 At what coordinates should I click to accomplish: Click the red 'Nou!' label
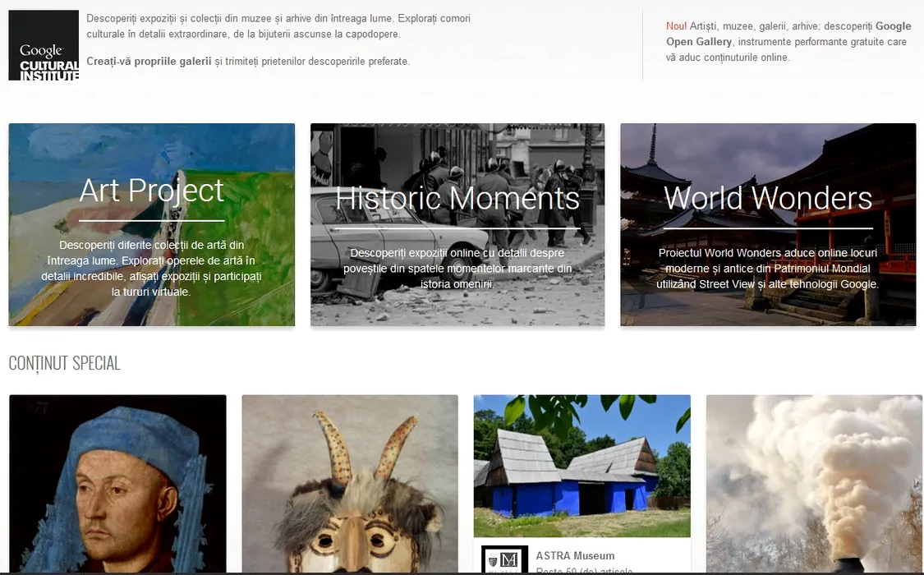click(676, 26)
